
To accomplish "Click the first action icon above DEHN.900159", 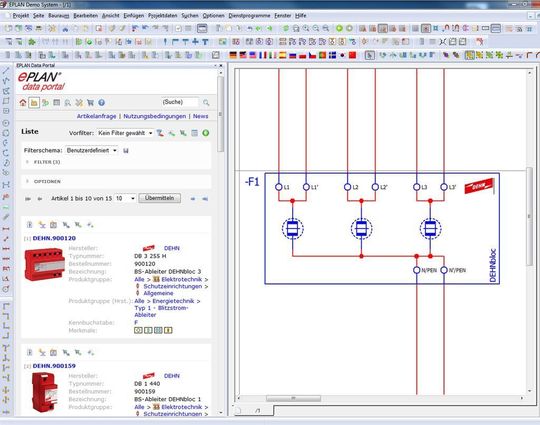I will (x=30, y=352).
